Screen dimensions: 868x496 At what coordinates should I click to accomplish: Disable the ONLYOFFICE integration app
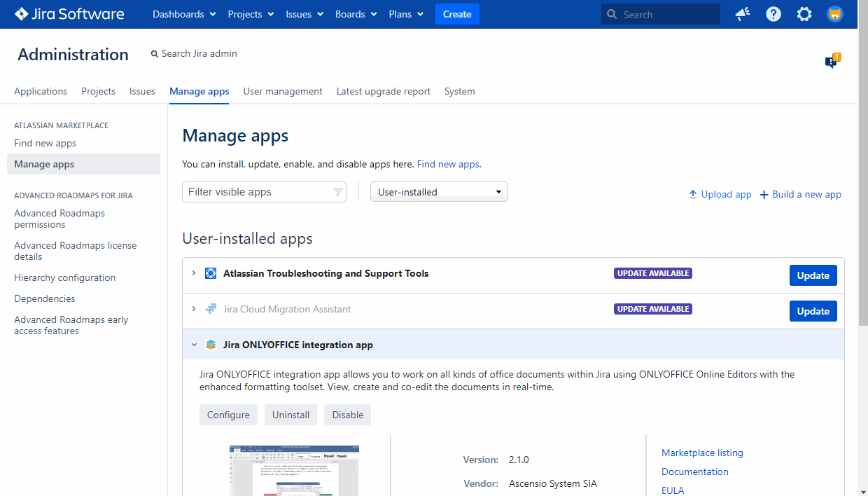tap(348, 415)
